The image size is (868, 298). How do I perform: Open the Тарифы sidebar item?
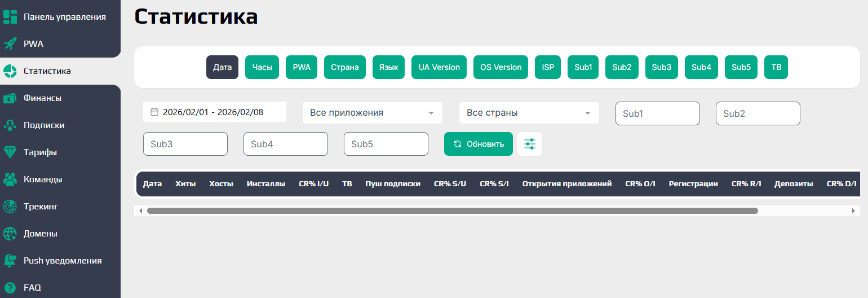(60, 152)
